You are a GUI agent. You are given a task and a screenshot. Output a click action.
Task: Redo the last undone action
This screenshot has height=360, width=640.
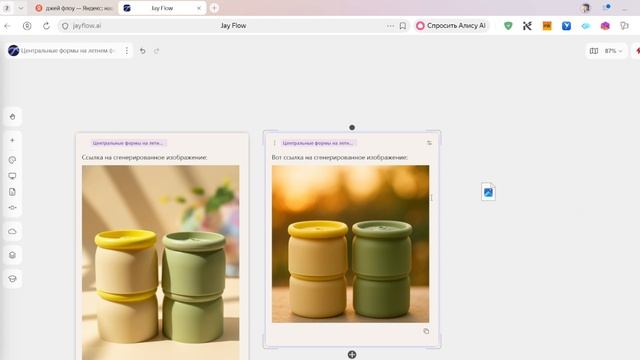[x=156, y=51]
